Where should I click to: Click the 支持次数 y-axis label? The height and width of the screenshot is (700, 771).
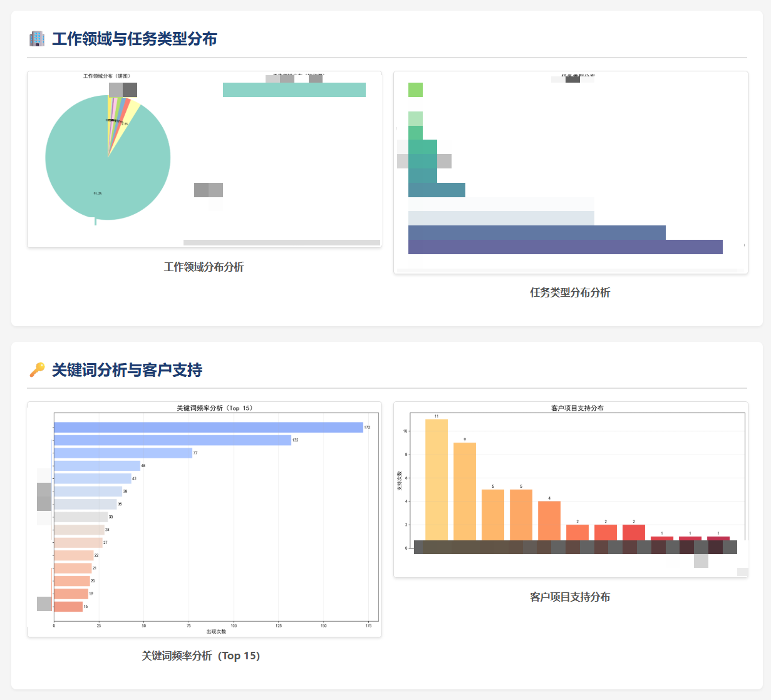pyautogui.click(x=400, y=481)
